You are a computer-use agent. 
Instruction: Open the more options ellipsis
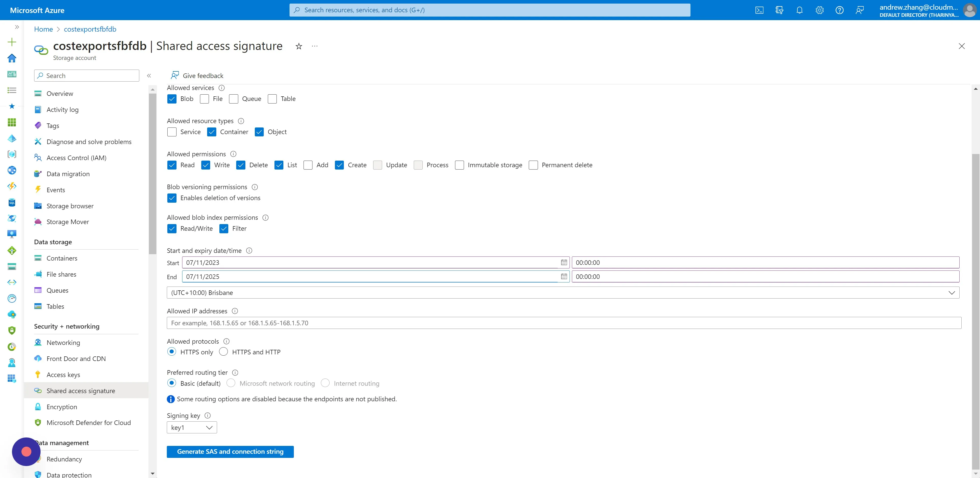coord(315,46)
